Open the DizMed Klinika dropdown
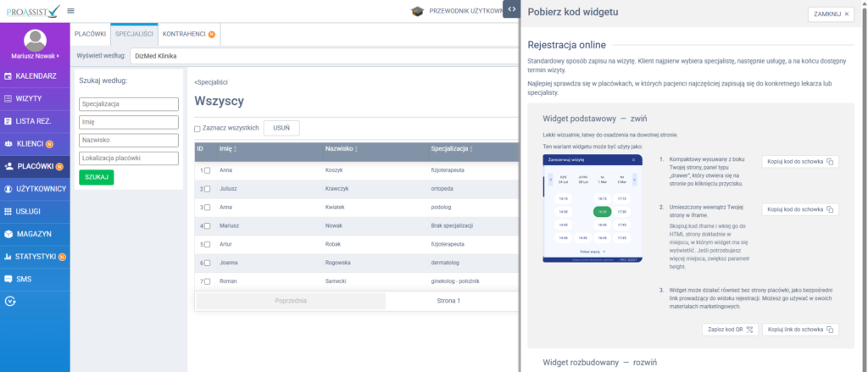 coord(322,56)
